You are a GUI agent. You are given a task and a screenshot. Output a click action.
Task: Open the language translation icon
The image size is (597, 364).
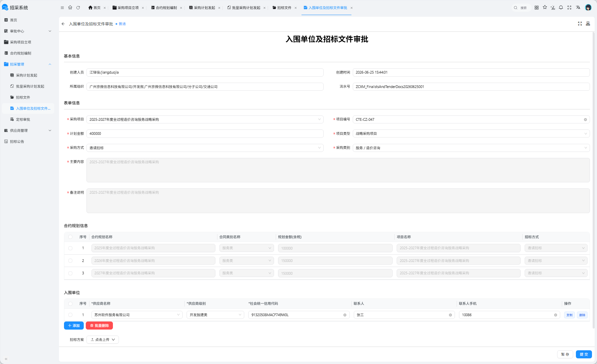tap(578, 7)
